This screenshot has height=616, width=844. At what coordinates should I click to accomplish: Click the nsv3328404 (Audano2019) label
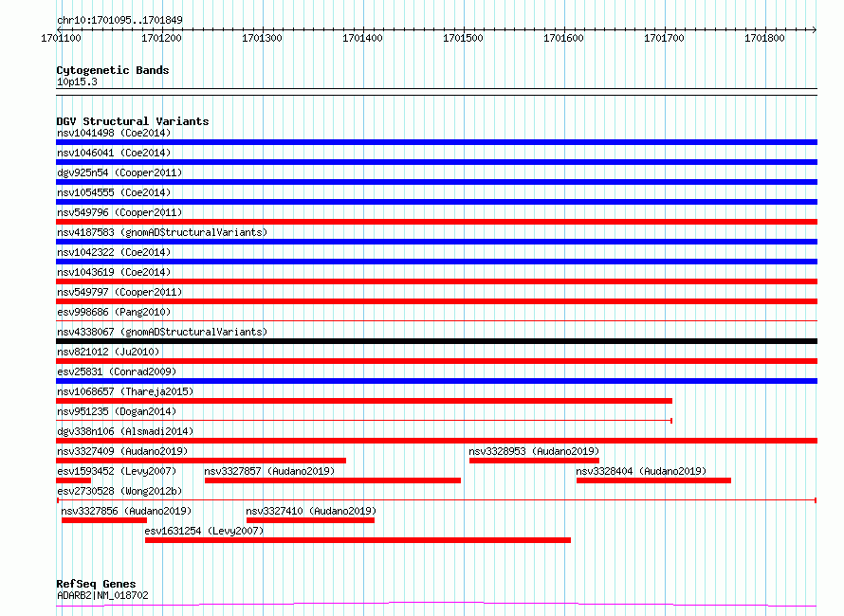pos(641,471)
